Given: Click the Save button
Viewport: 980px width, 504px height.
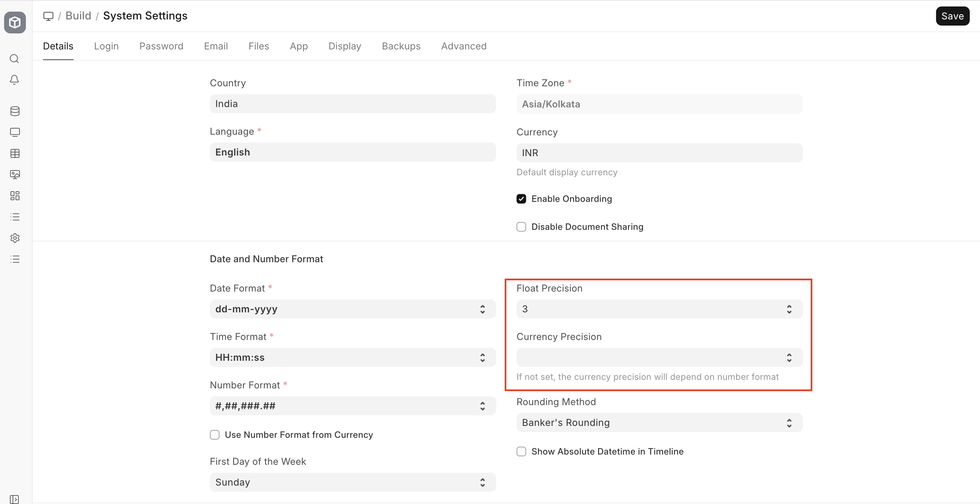Looking at the screenshot, I should click(952, 16).
